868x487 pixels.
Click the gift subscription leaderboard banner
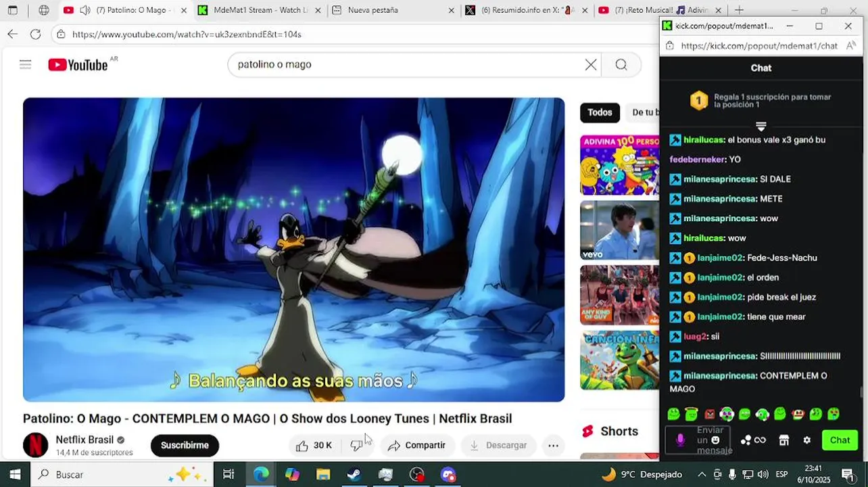761,101
